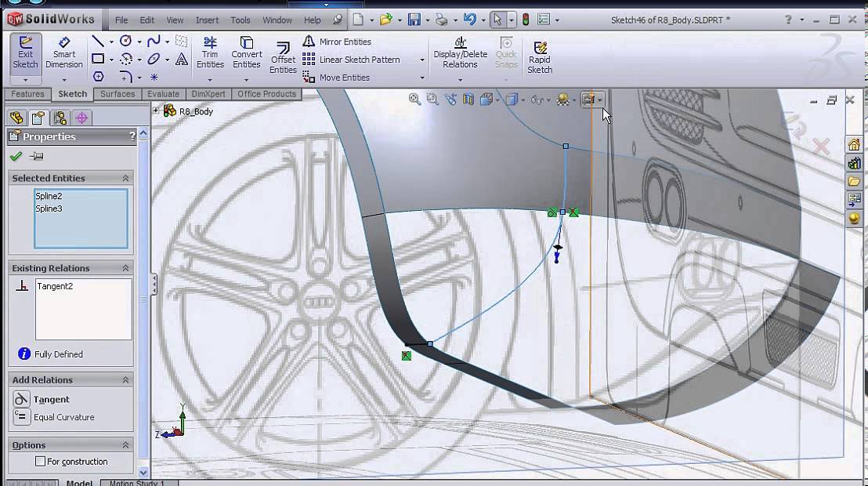This screenshot has height=486, width=868.
Task: Collapse the Add Relations section
Action: click(x=125, y=379)
